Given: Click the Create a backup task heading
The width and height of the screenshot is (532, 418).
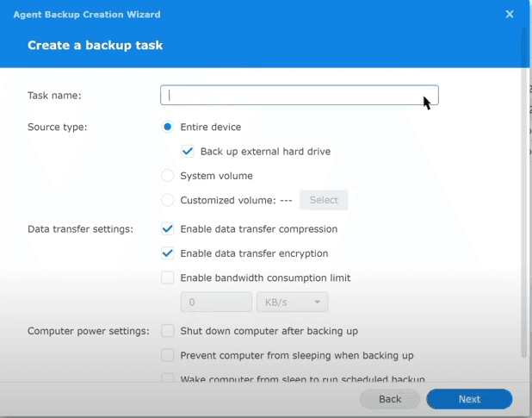Looking at the screenshot, I should point(96,45).
